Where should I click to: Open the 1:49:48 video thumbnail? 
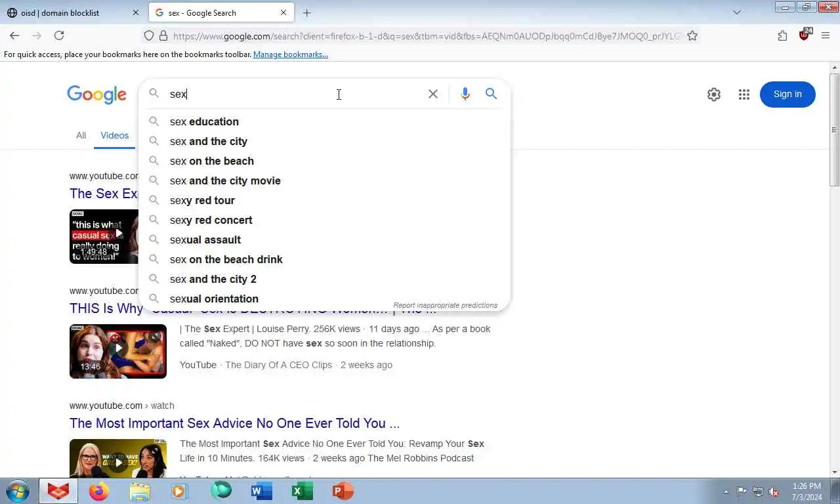[104, 236]
